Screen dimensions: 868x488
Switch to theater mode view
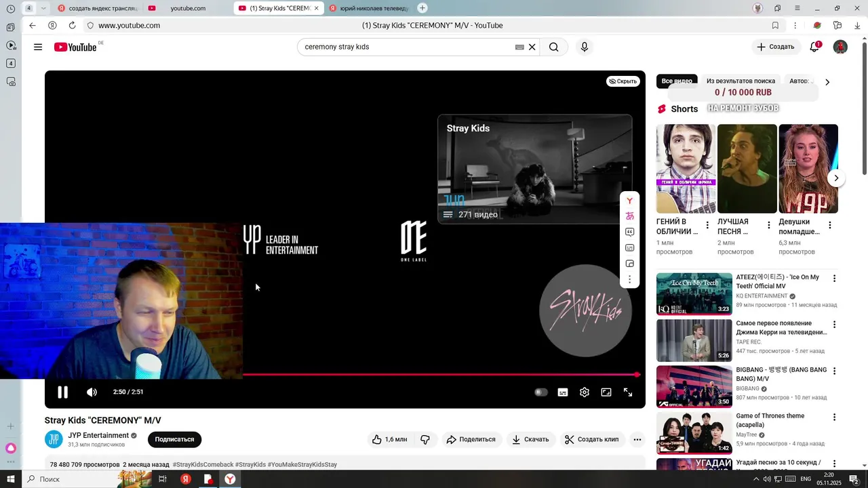point(606,392)
